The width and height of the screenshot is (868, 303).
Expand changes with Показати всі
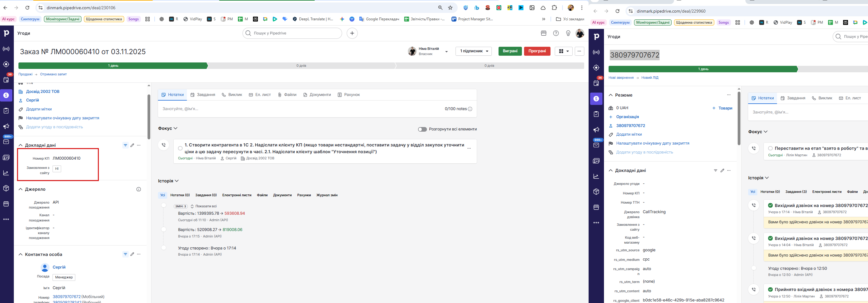pyautogui.click(x=204, y=206)
